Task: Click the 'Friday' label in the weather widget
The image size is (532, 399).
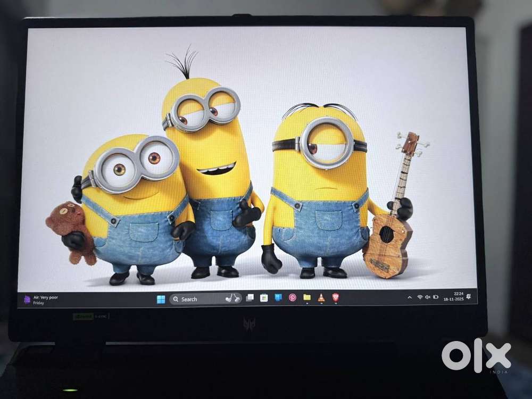Action: point(35,302)
